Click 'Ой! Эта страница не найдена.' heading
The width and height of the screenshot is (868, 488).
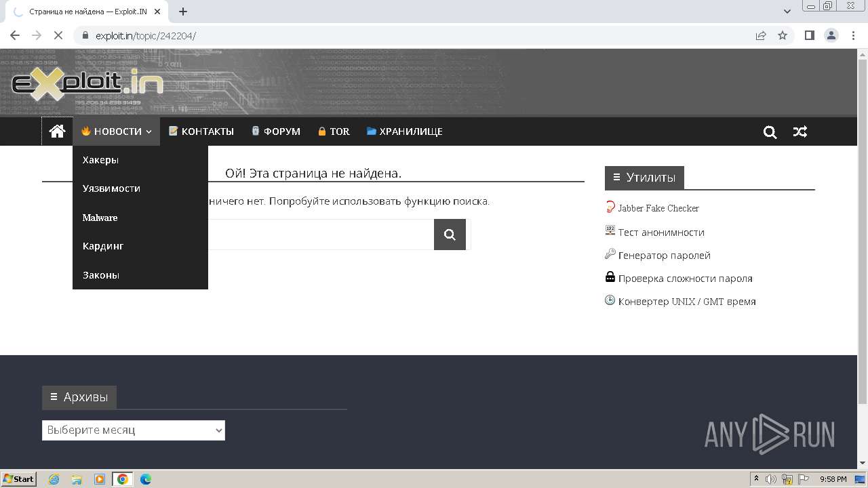(313, 174)
